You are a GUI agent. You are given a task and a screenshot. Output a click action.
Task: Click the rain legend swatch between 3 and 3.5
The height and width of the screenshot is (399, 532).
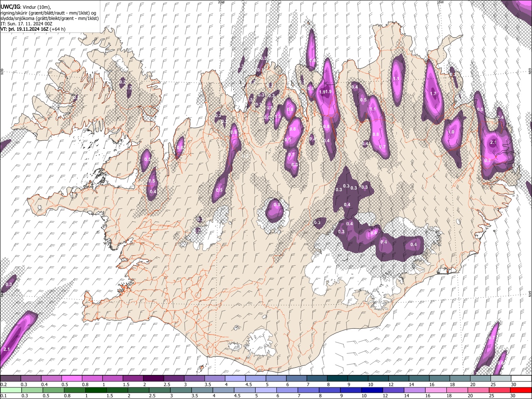pos(181,390)
